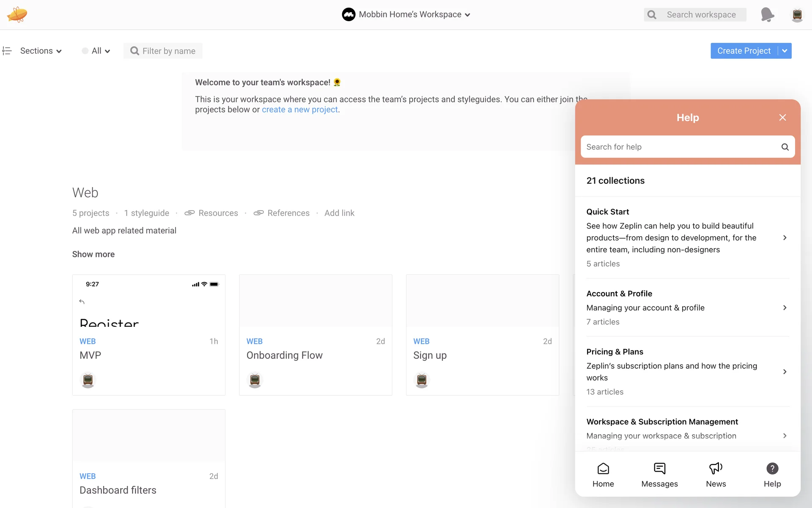Viewport: 812px width, 508px height.
Task: Switch to the Messages tab
Action: tap(659, 475)
